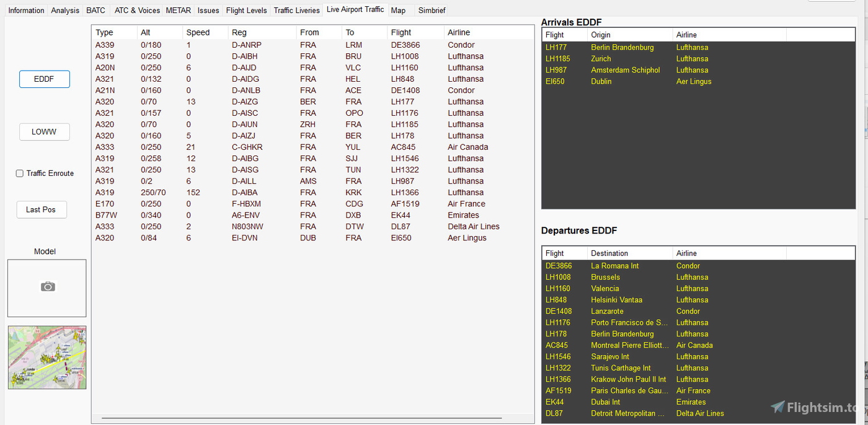Open the Issues tab
The image size is (868, 425).
click(x=208, y=10)
